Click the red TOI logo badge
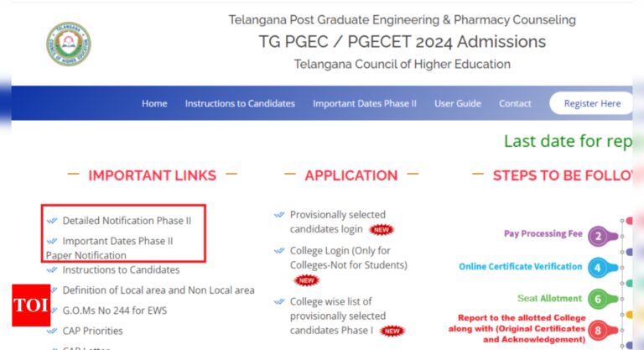This screenshot has width=644, height=350. click(31, 306)
